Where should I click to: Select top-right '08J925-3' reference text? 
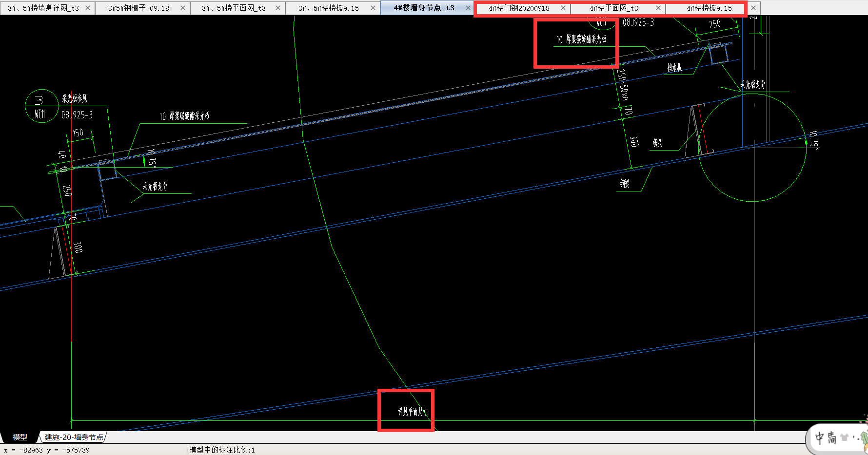click(638, 22)
